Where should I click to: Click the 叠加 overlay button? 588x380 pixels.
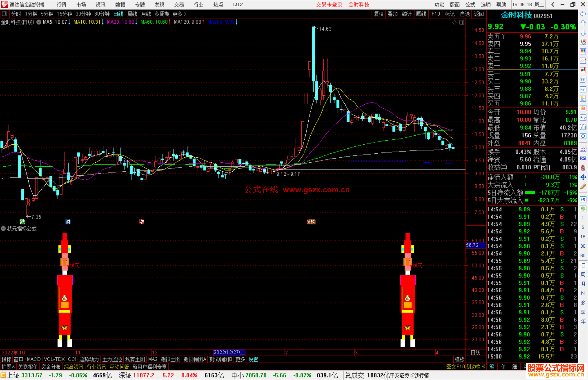[x=393, y=14]
